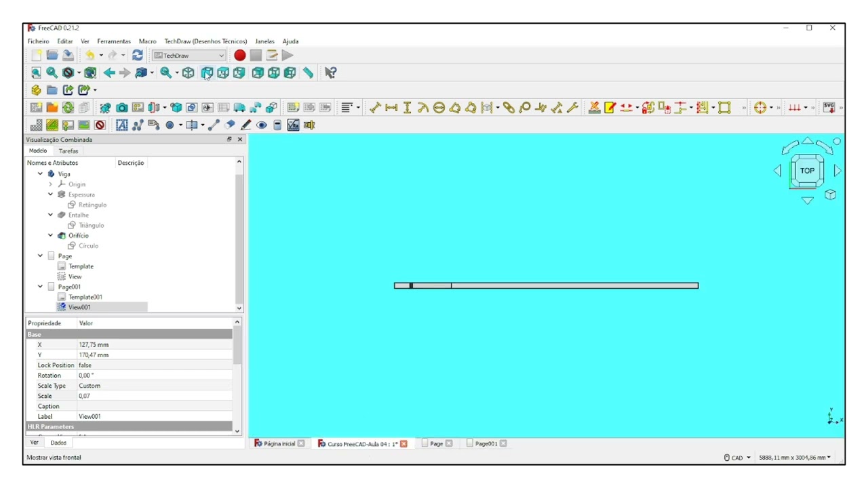This screenshot has height=488, width=868.
Task: Open the Editar menu
Action: (x=65, y=41)
